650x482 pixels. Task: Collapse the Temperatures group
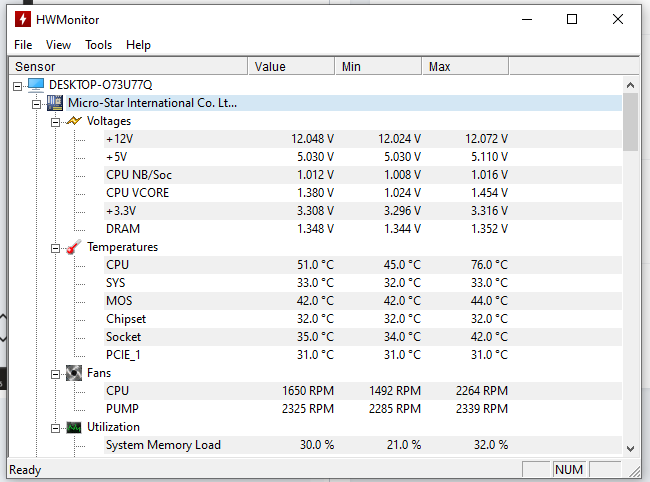point(55,249)
